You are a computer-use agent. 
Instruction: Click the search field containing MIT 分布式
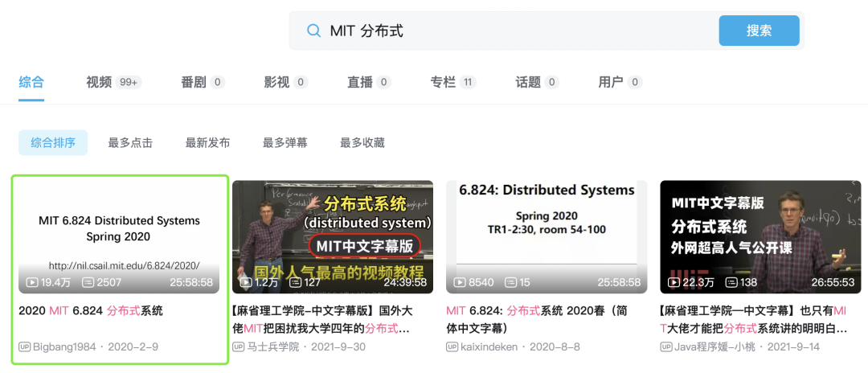504,31
